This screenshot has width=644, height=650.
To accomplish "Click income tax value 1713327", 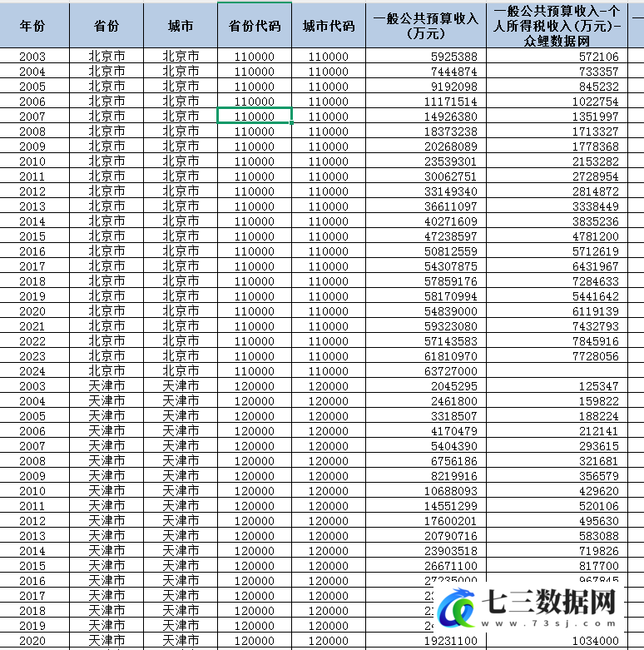I will pos(596,131).
